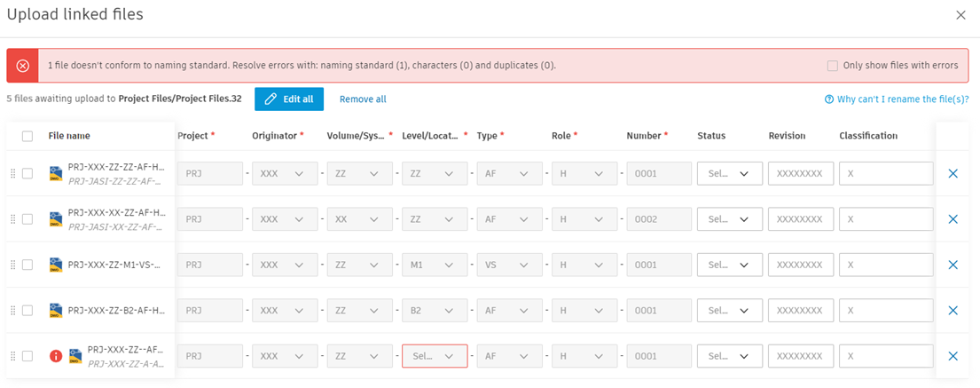Open "Why can't I rename the file(s)?" link
This screenshot has height=388, width=980.
coord(903,99)
